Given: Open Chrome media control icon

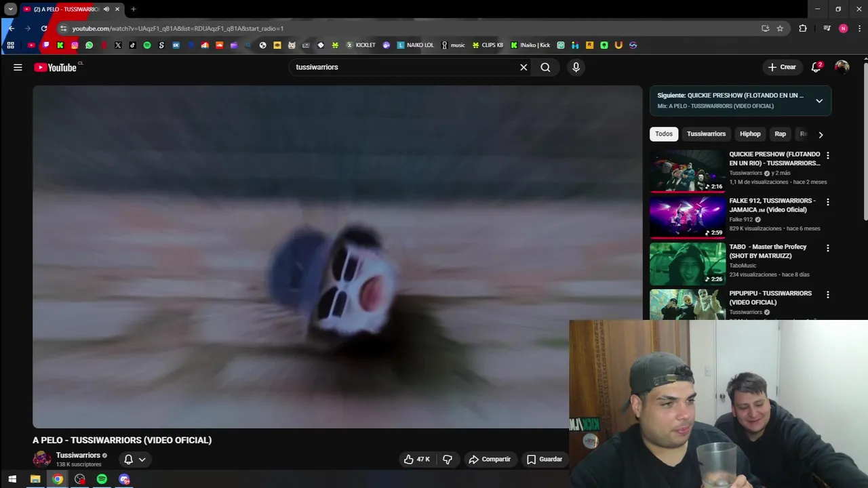Looking at the screenshot, I should coord(827,28).
